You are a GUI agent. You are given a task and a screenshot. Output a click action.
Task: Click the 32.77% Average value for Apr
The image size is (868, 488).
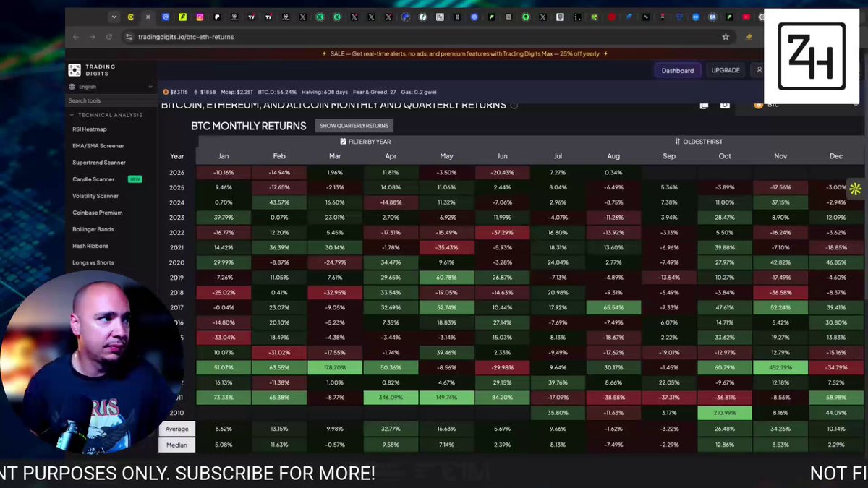tap(391, 429)
